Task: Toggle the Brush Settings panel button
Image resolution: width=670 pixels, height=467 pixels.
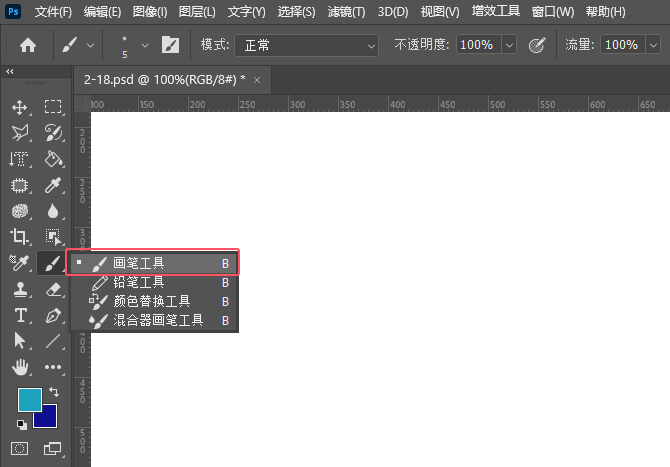Action: (x=170, y=45)
